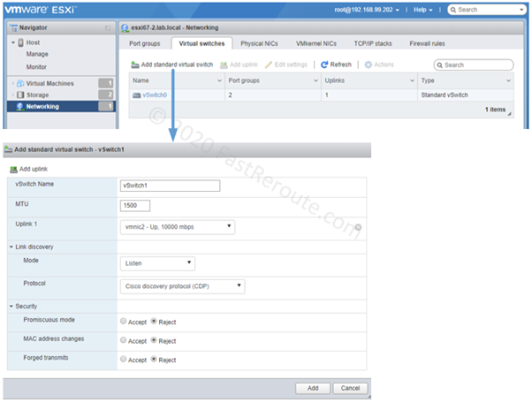Click the Networking globe icon
Viewport: 532px width, 403px height.
pyautogui.click(x=19, y=107)
